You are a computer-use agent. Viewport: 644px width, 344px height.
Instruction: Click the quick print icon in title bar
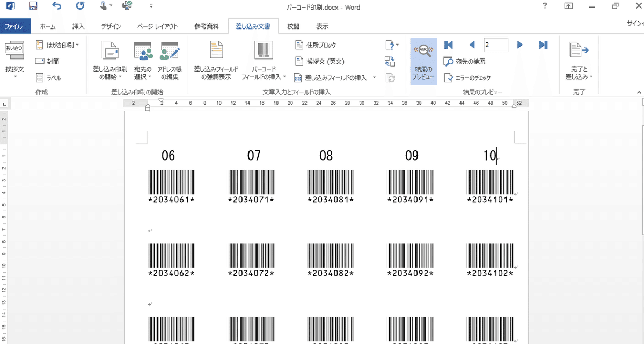[127, 6]
